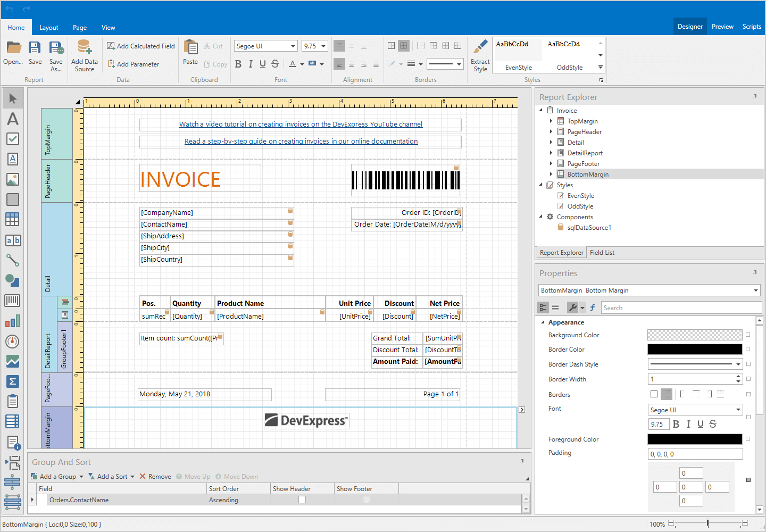
Task: Click the Border Color black swatch
Action: [694, 350]
